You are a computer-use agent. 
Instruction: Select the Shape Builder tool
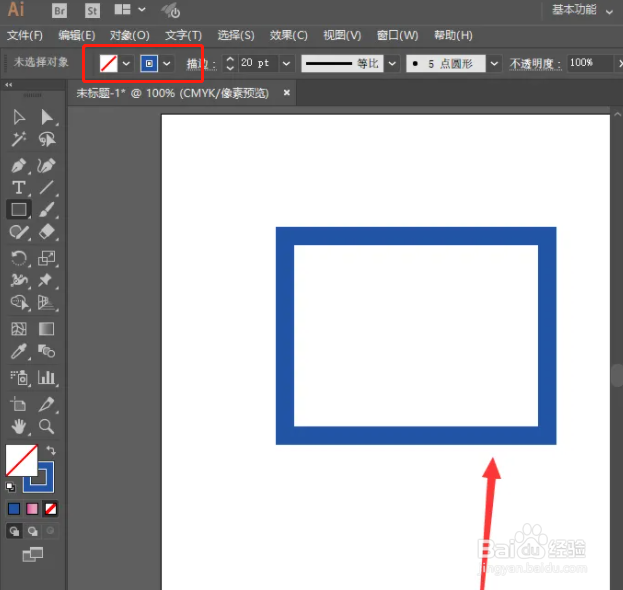point(19,302)
